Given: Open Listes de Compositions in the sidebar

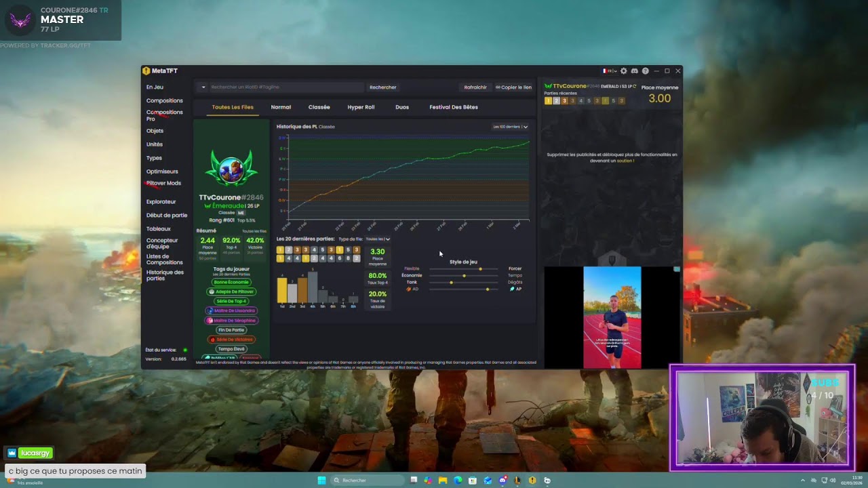Looking at the screenshot, I should (165, 260).
